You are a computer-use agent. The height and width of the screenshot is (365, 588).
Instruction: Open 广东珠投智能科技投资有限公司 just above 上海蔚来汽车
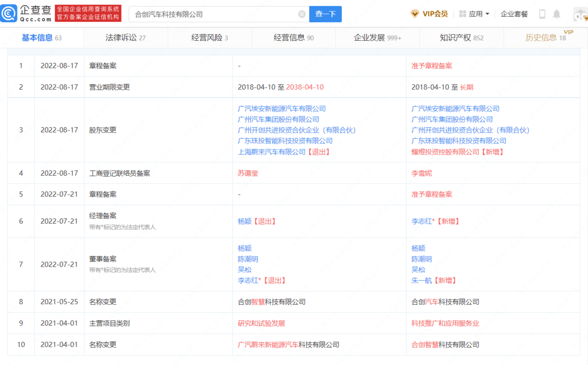(x=285, y=141)
